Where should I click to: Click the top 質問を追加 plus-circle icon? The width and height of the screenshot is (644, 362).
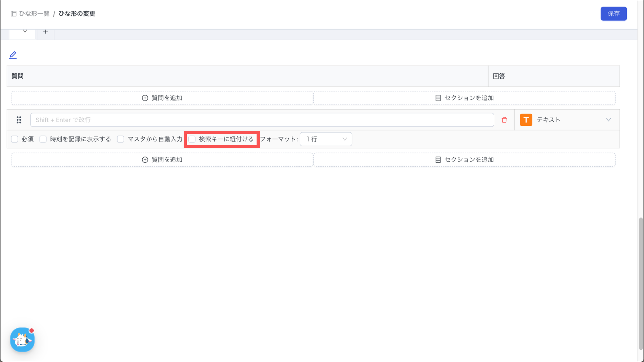(145, 98)
